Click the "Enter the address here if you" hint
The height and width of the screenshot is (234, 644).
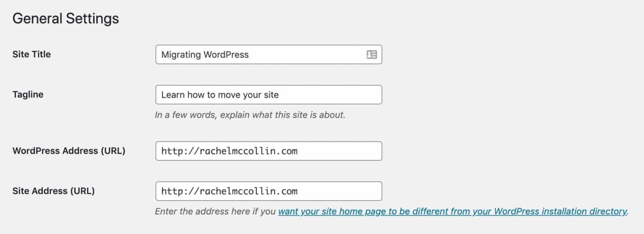216,212
